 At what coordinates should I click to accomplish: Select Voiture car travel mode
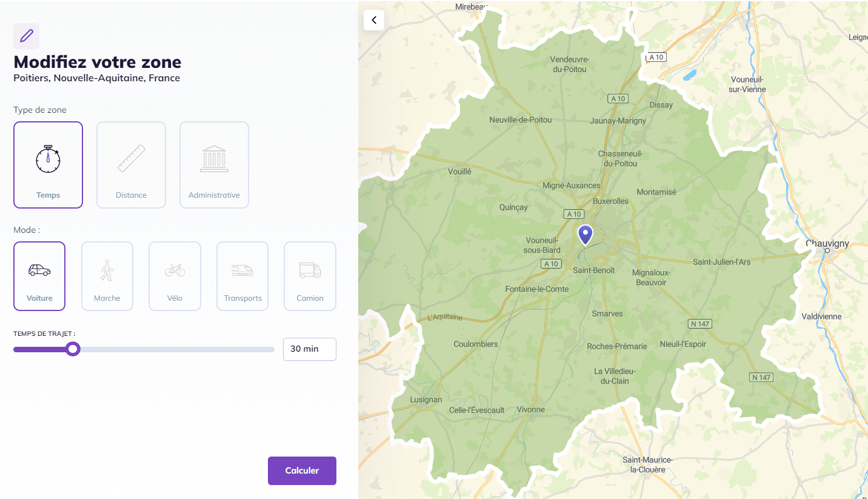pos(39,276)
